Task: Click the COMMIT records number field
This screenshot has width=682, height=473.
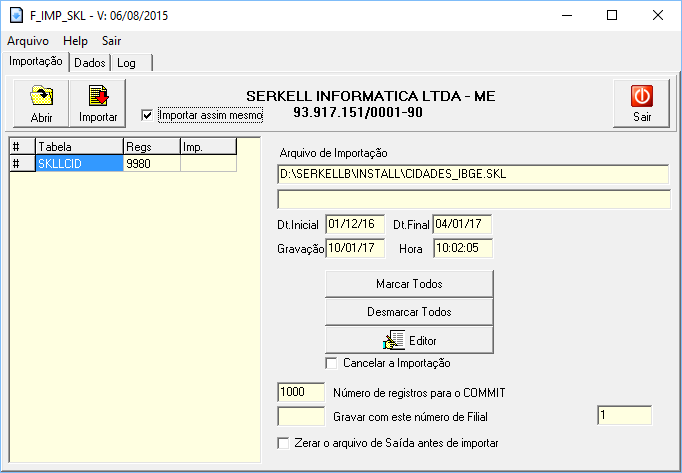Action: click(301, 392)
